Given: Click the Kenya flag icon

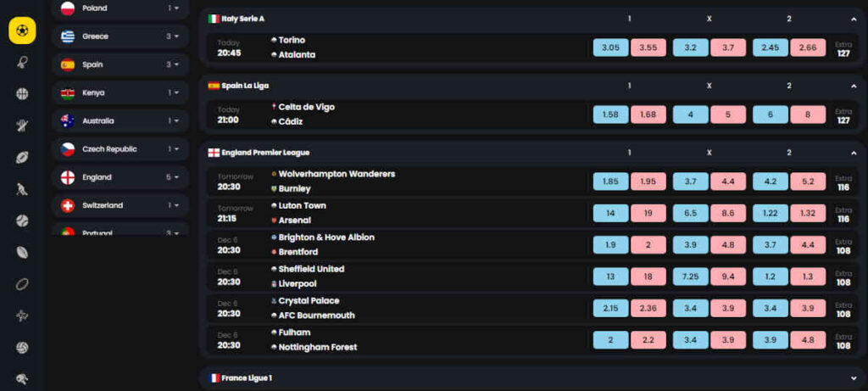Looking at the screenshot, I should [x=68, y=93].
